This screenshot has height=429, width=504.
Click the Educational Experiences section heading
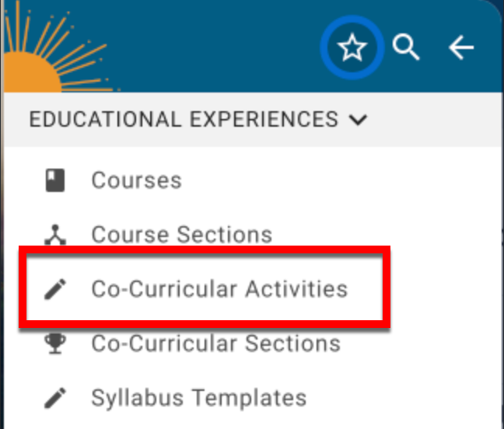(183, 120)
